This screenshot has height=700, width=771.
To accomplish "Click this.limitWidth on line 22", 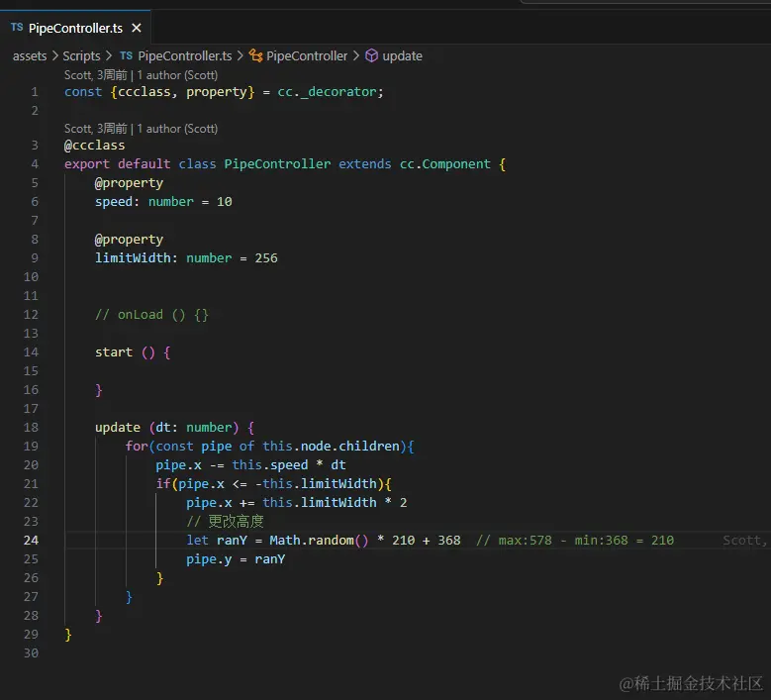I will pyautogui.click(x=320, y=503).
